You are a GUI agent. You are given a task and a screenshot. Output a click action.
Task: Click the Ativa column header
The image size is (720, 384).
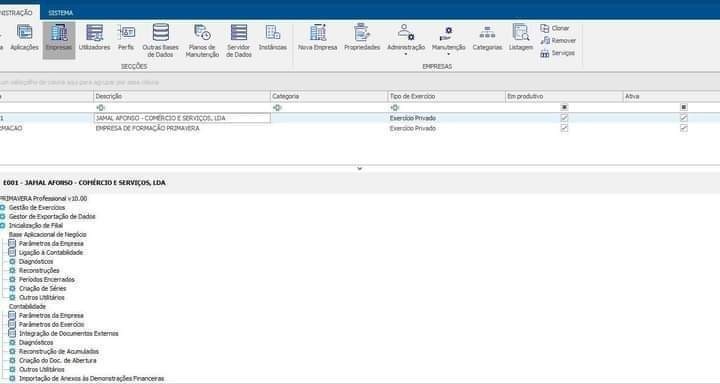[671, 96]
